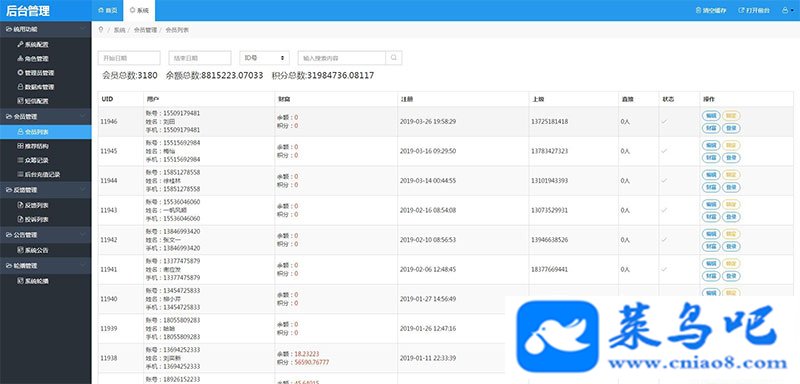
Task: Switch to the 首页 home tab
Action: coord(107,10)
